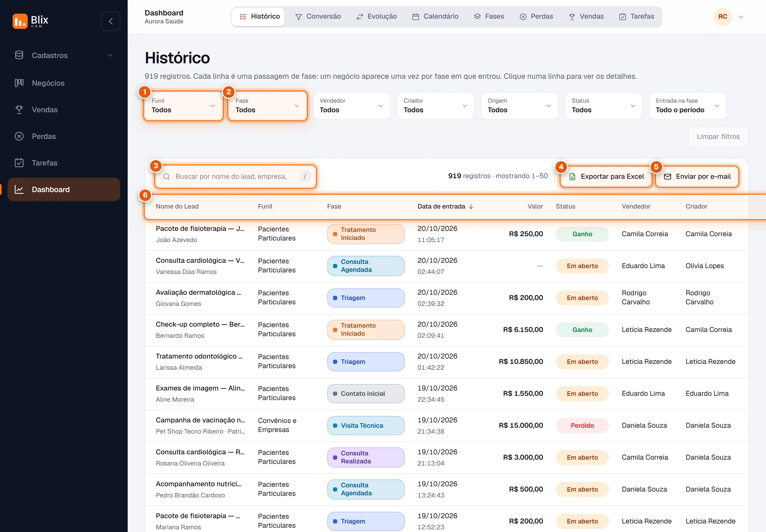Click the envelope icon on Enviar por e-mail

pos(668,177)
